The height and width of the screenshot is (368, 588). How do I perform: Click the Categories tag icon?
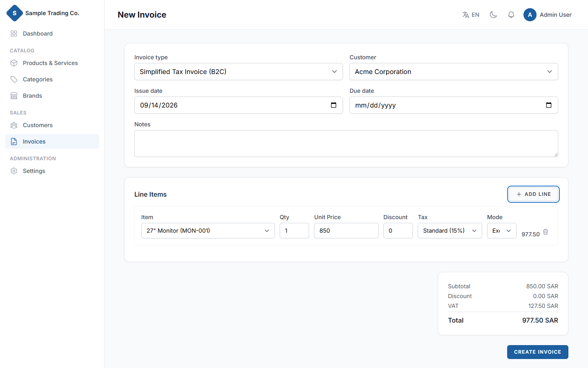[14, 79]
